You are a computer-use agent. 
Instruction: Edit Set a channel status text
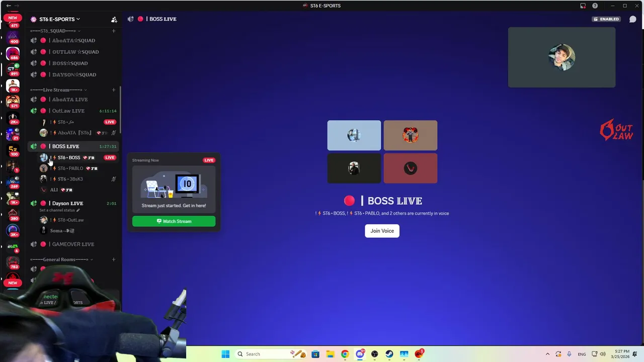[59, 210]
